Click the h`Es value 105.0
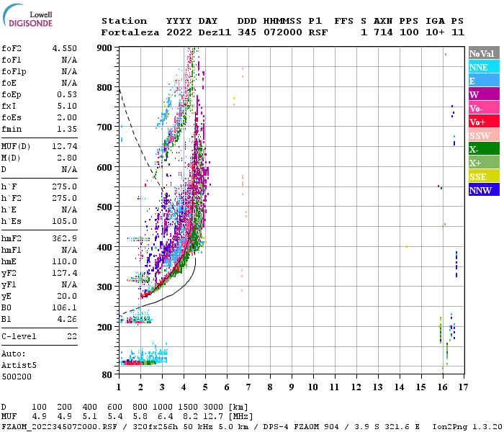The height and width of the screenshot is (432, 504). point(65,222)
